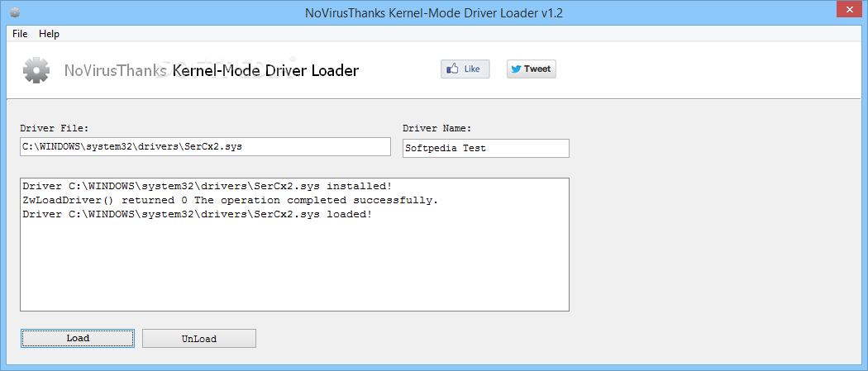The width and height of the screenshot is (868, 371).
Task: Click the log line ending with 'installed!'
Action: coord(207,187)
